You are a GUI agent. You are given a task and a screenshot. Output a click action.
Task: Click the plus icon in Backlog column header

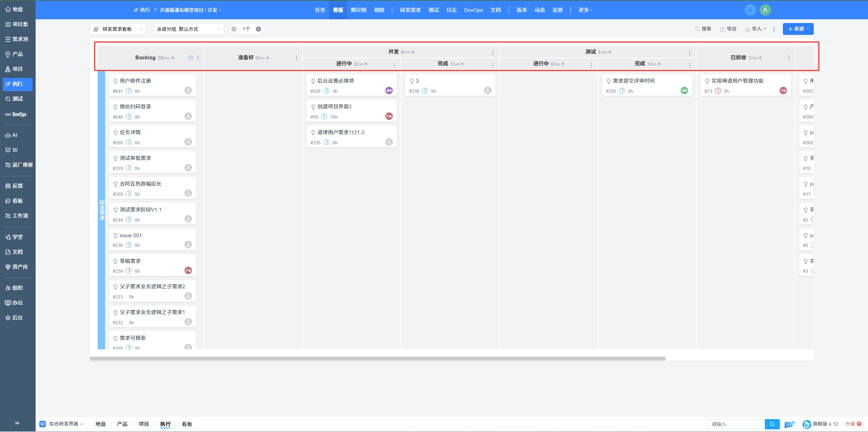[191, 58]
